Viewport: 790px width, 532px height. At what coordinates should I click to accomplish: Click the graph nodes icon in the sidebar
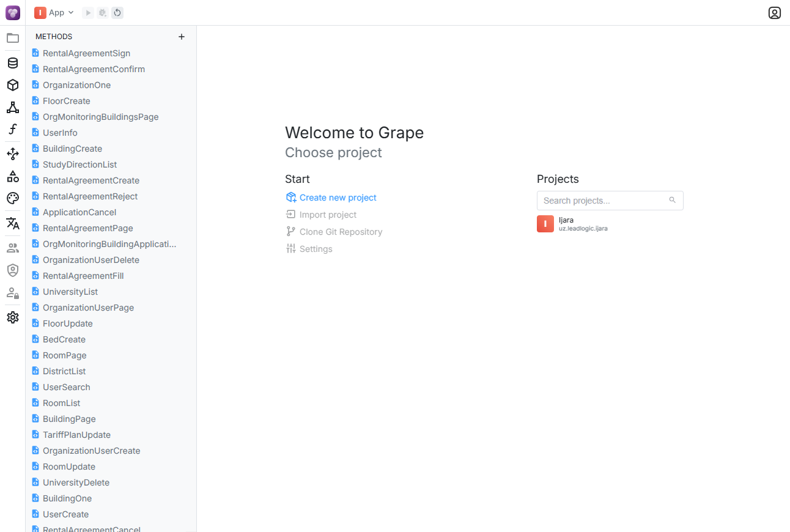tap(12, 108)
